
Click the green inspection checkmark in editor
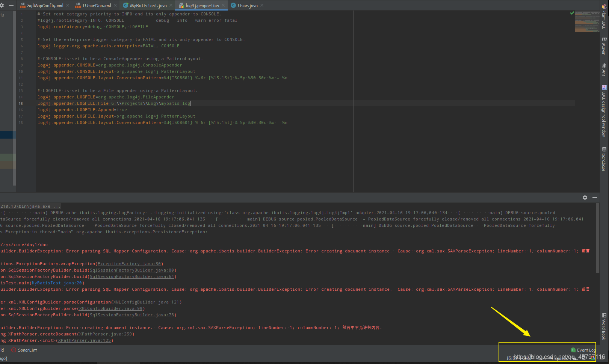(x=572, y=13)
